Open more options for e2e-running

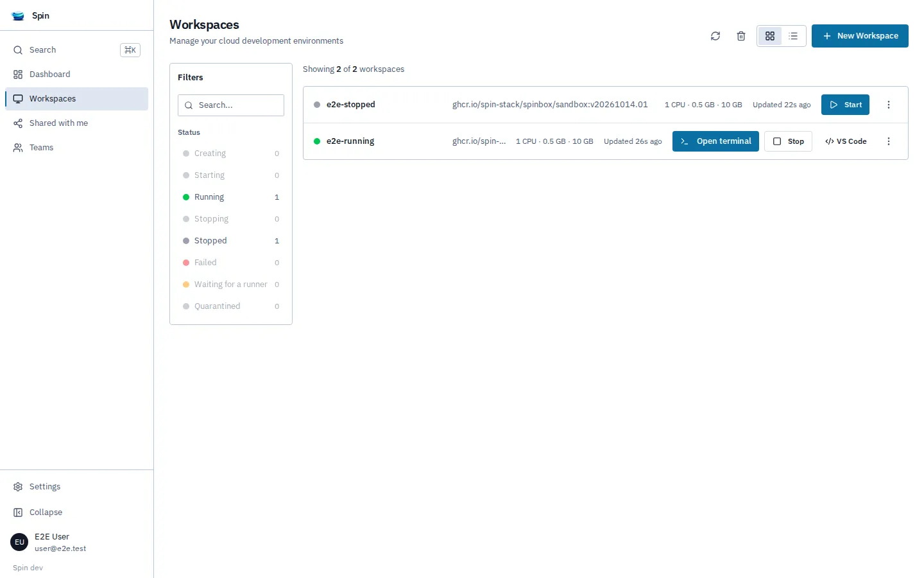889,141
